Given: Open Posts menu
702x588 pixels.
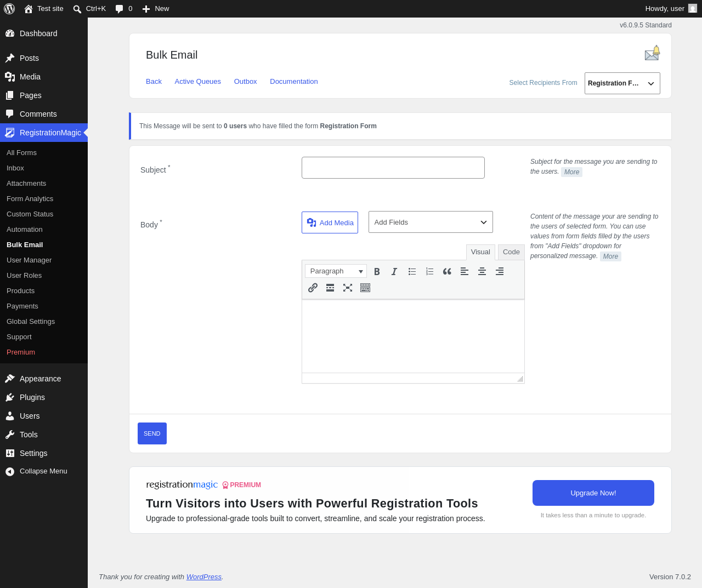Looking at the screenshot, I should [44, 58].
